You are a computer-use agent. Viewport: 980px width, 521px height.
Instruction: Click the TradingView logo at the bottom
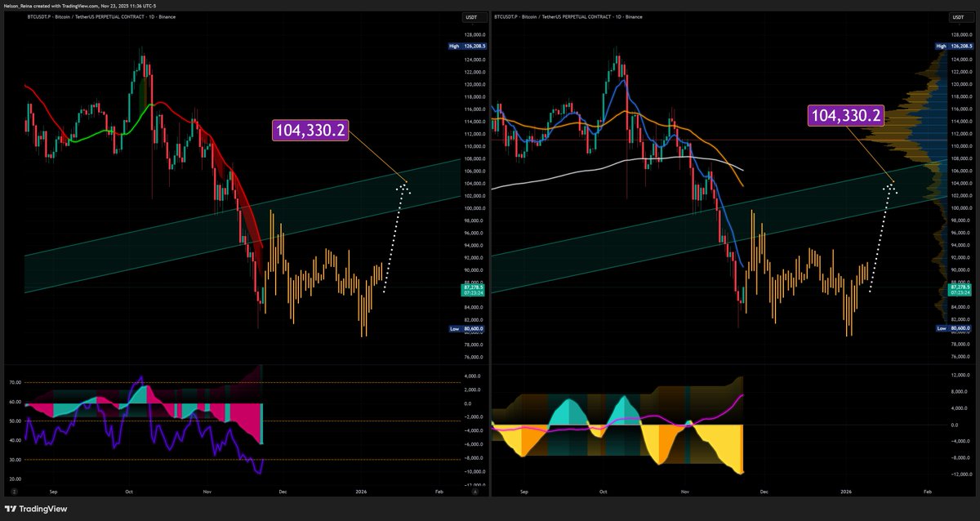point(38,510)
